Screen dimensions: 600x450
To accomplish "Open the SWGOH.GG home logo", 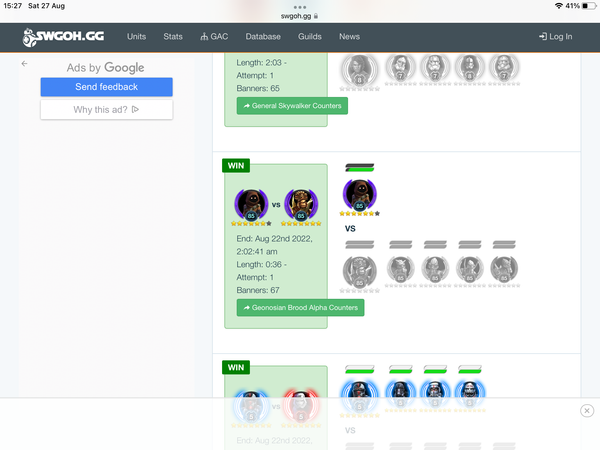I will (x=64, y=37).
